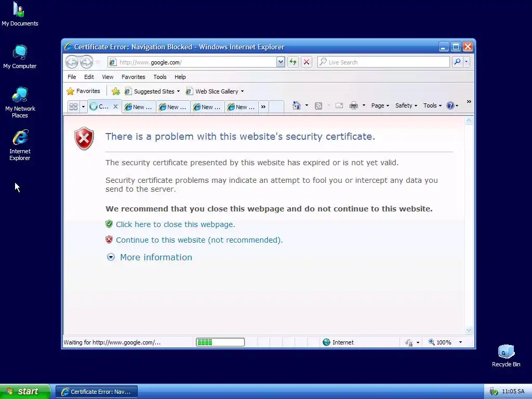Open My Computer desktop icon
This screenshot has width=532, height=399.
click(20, 57)
